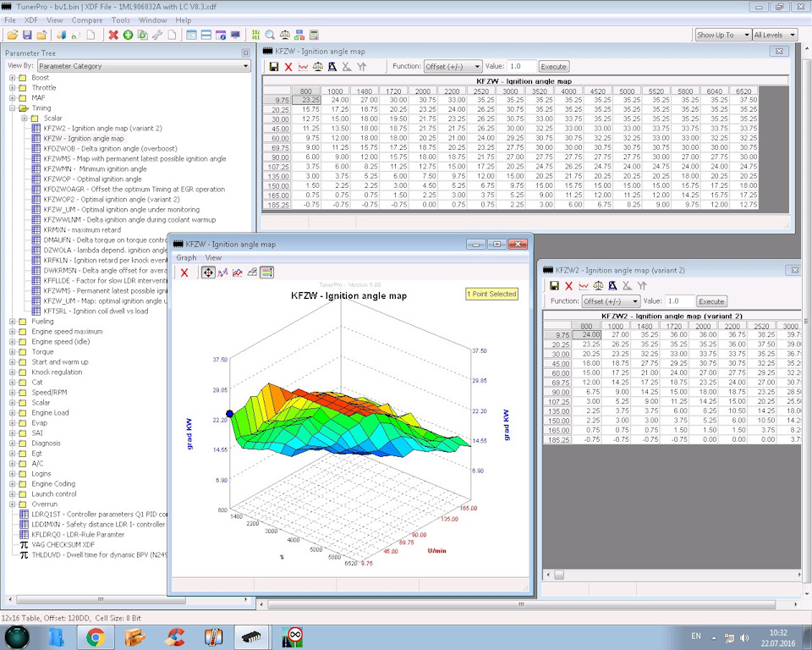Open the Function Offset dropdown in KFZW window
Screen dimensions: 812x650
[x=453, y=66]
